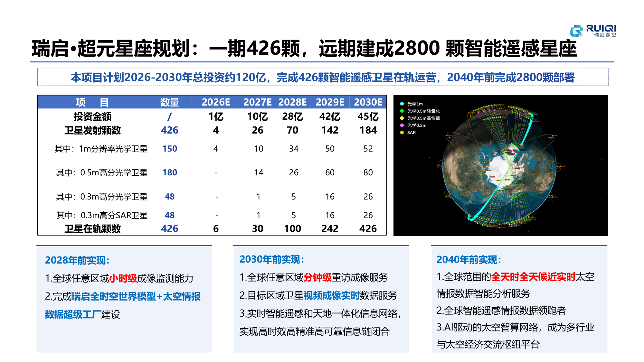644x362 pixels.
Task: Click the 80 value in 0.5m高分光学卫星 row
Action: [368, 172]
